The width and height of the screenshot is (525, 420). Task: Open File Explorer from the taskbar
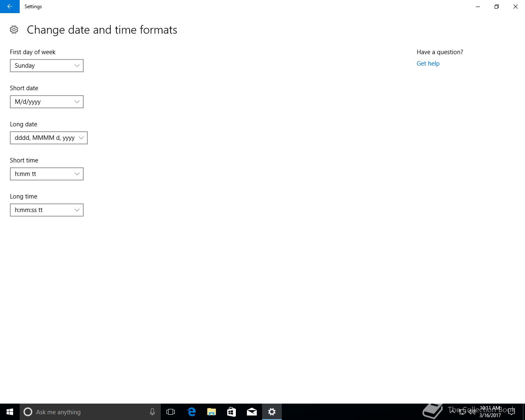[212, 412]
